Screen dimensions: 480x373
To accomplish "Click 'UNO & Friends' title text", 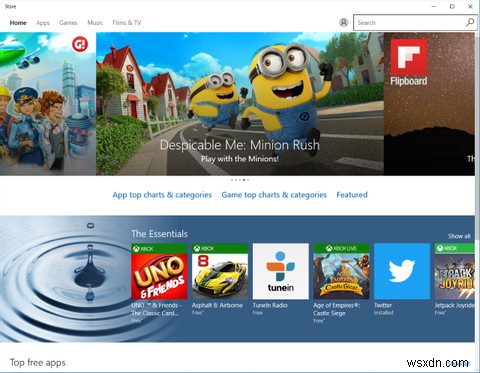I will pyautogui.click(x=156, y=309).
